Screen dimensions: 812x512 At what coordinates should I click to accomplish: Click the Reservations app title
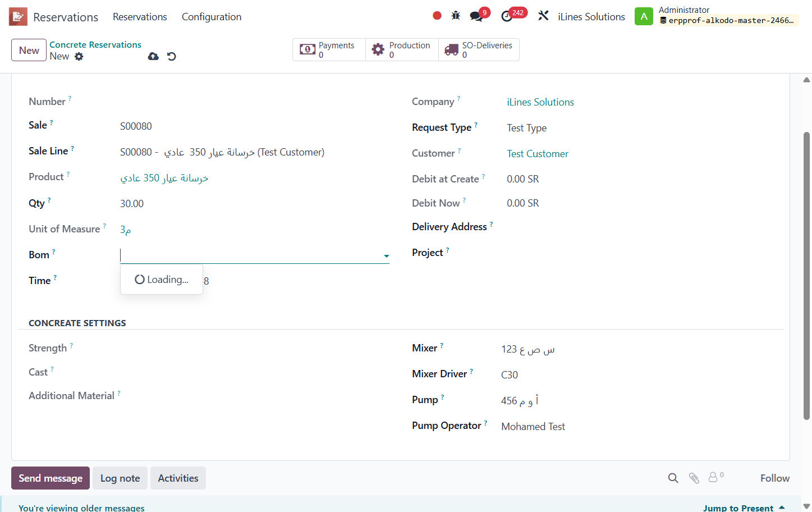66,17
